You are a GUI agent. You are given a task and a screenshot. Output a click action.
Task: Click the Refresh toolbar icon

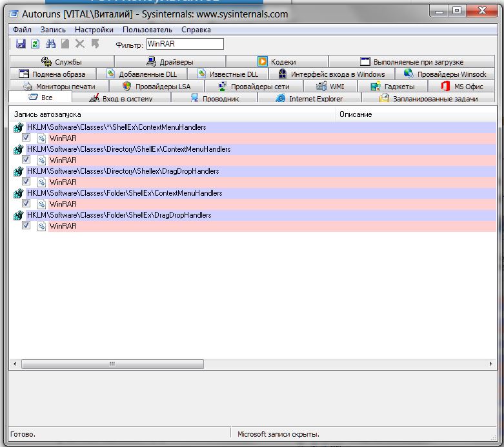coord(35,44)
